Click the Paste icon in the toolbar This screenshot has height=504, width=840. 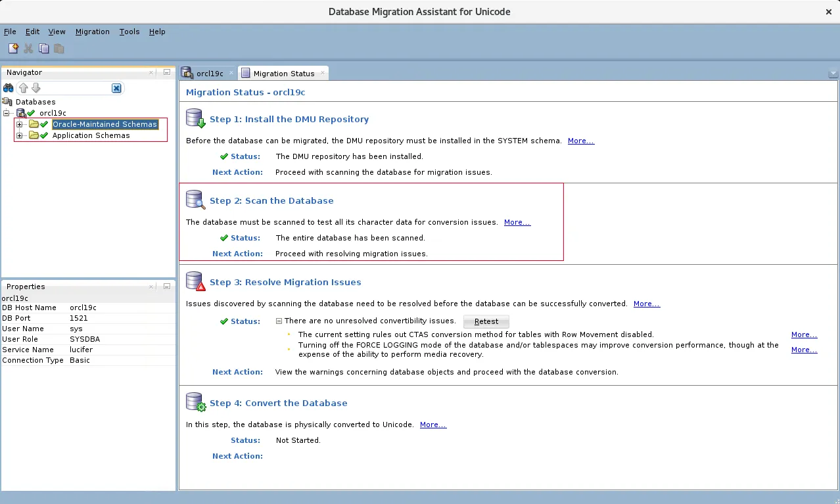[58, 48]
